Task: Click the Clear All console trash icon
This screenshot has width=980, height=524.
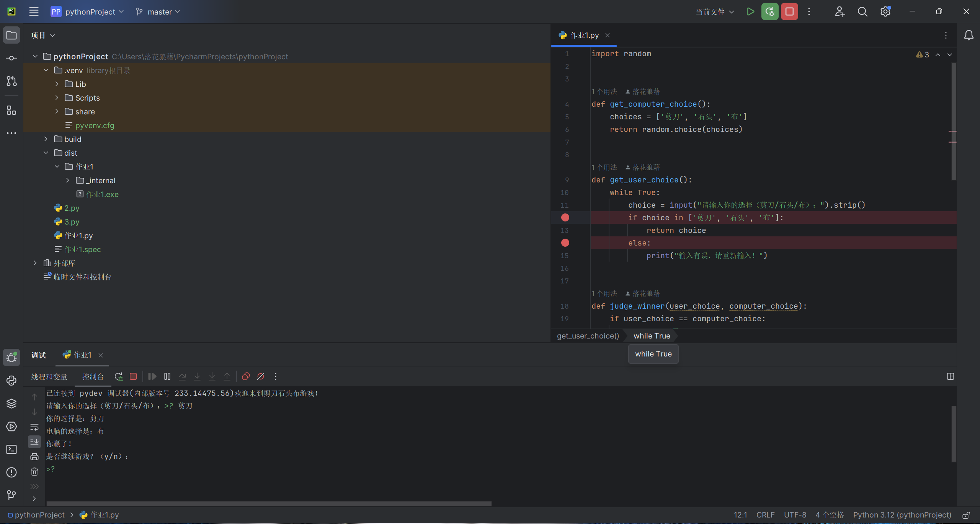Action: 34,472
